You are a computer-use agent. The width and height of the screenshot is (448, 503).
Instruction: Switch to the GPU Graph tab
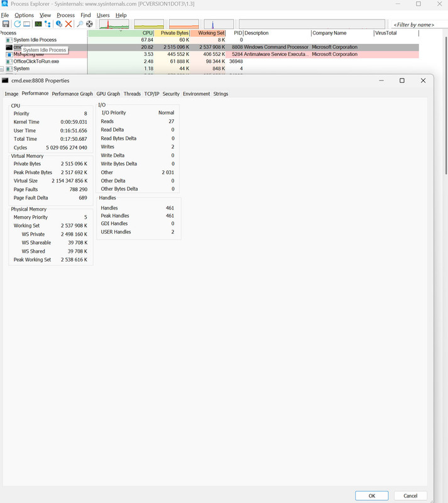[x=108, y=94]
